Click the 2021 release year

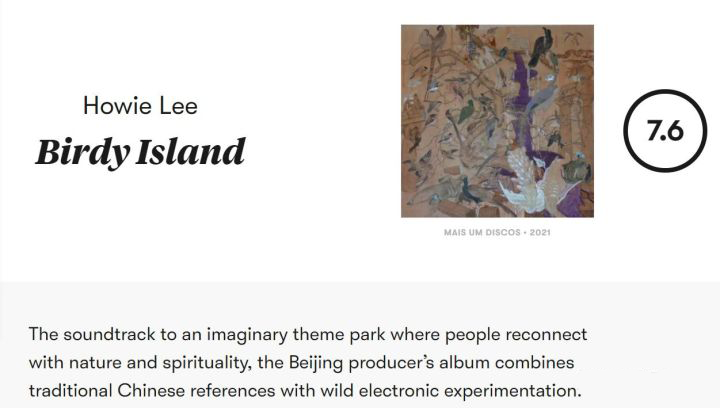pos(541,232)
